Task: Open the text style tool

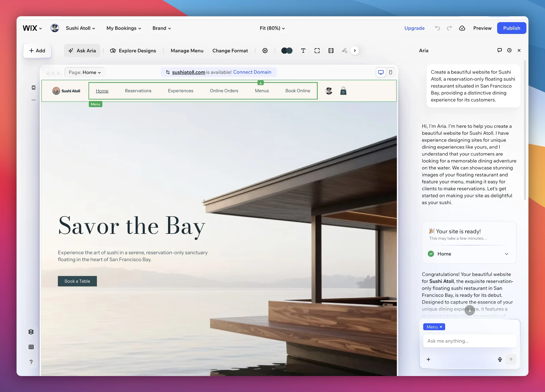Action: (x=303, y=51)
